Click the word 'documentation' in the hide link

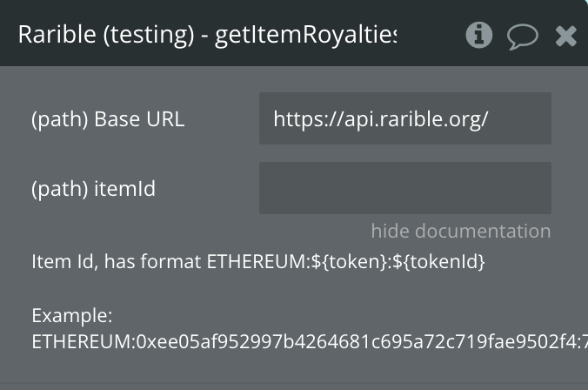pyautogui.click(x=483, y=231)
